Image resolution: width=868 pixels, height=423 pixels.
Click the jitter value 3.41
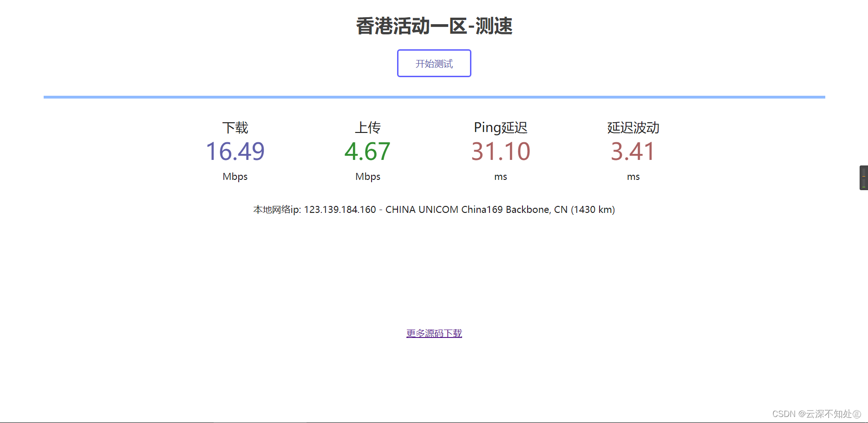click(633, 152)
